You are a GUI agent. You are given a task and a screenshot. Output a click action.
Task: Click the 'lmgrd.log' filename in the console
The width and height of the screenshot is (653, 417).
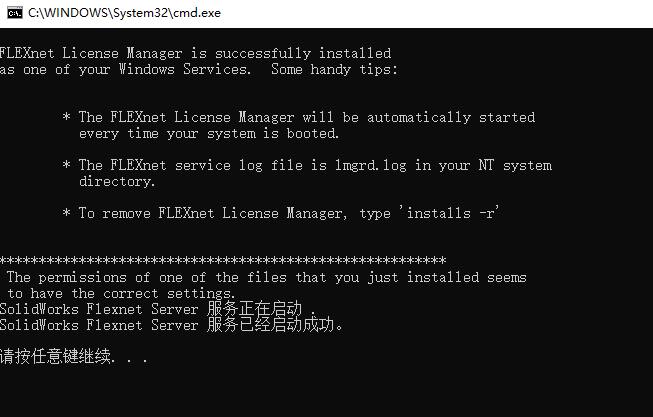click(x=371, y=165)
